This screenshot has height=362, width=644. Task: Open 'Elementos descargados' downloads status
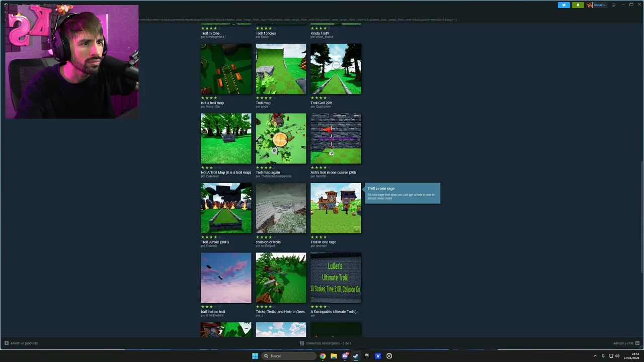(326, 343)
